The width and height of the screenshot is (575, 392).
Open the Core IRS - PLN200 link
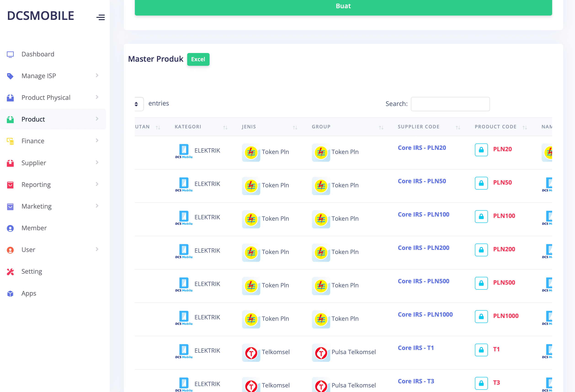[x=423, y=248]
